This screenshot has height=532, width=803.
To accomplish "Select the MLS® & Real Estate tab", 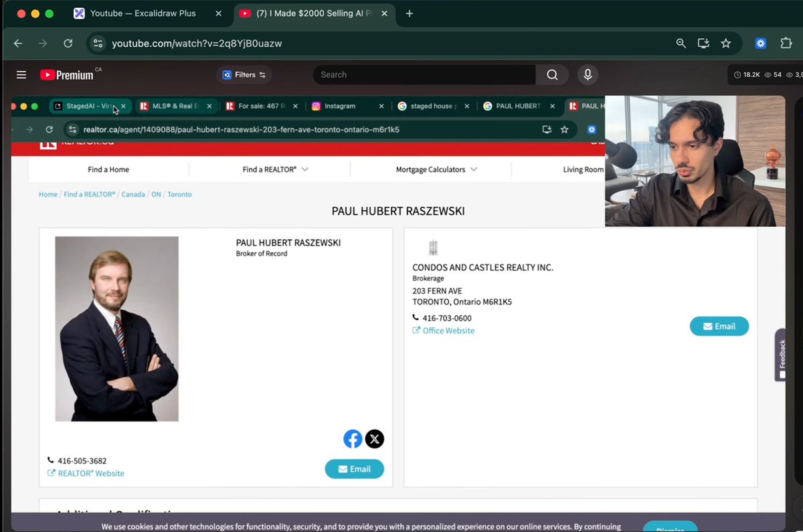I will coord(177,106).
